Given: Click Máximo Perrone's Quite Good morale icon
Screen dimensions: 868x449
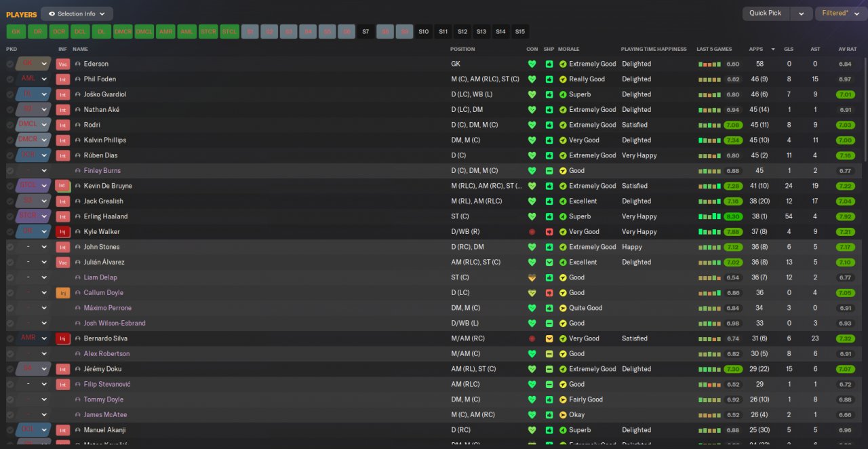Looking at the screenshot, I should (563, 308).
